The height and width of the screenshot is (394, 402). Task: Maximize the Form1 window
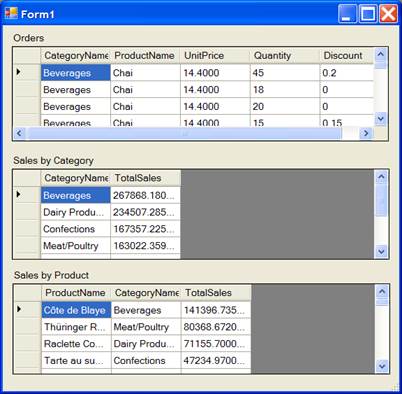point(368,14)
